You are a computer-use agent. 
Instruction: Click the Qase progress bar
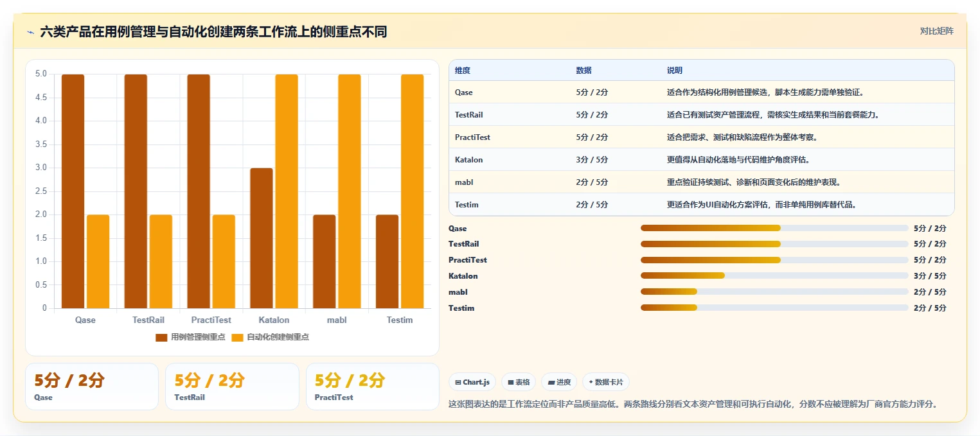coord(774,228)
